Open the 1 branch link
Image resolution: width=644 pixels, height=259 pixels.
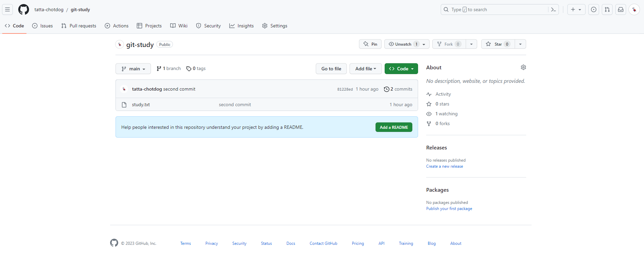(x=169, y=69)
